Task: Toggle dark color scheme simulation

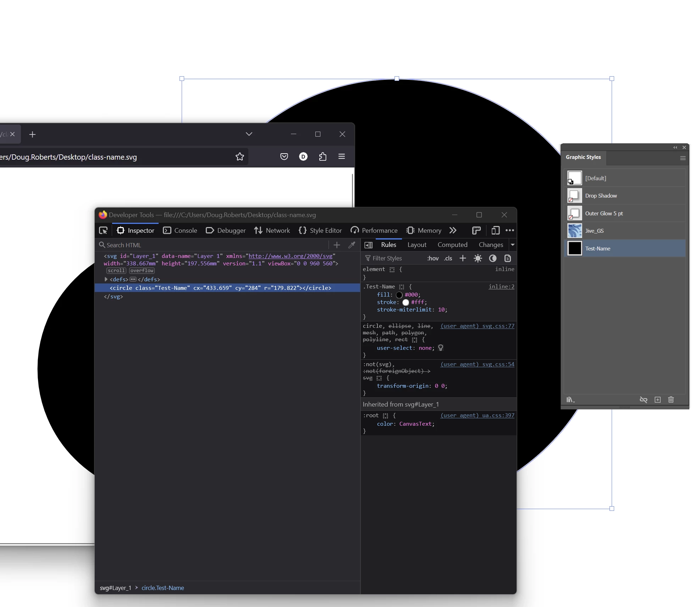Action: click(493, 258)
